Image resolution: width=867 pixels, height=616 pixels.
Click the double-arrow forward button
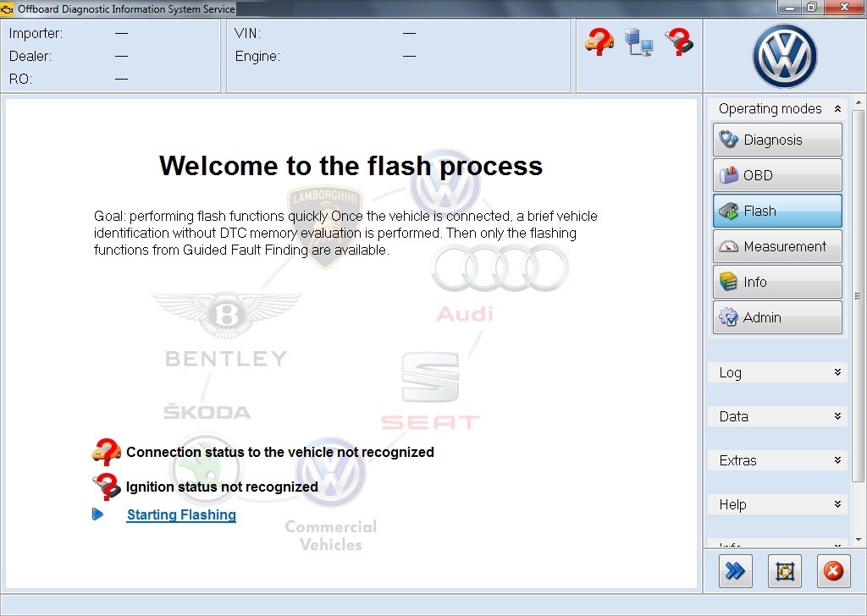(736, 571)
